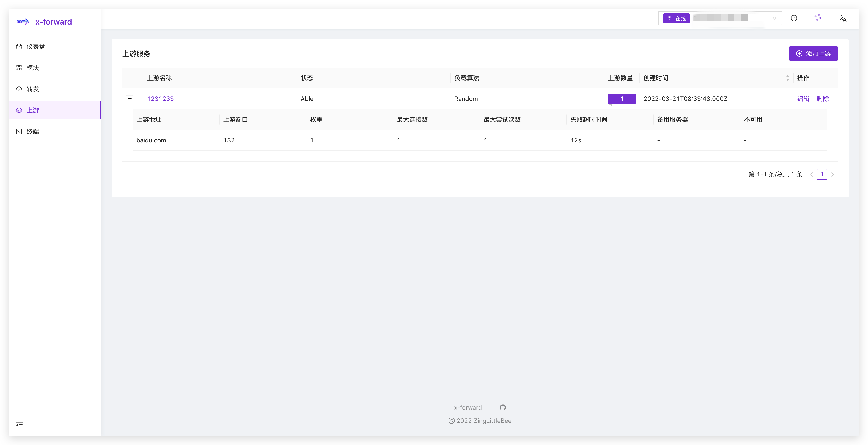Select the 上游 menu item

tap(33, 110)
